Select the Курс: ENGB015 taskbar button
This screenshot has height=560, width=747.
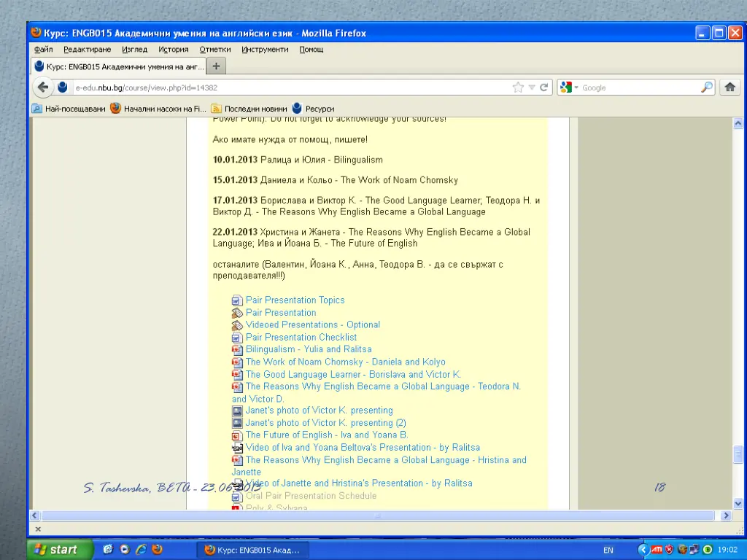click(252, 550)
